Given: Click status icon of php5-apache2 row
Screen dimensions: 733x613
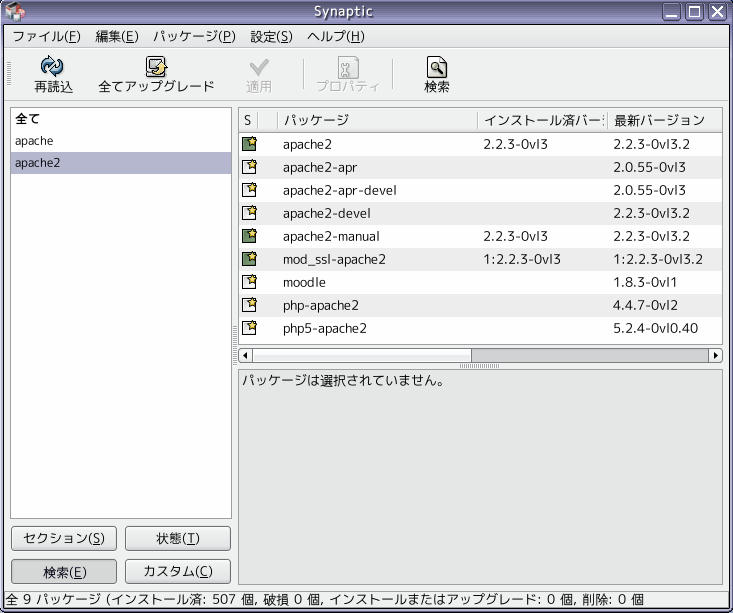Looking at the screenshot, I should point(250,328).
